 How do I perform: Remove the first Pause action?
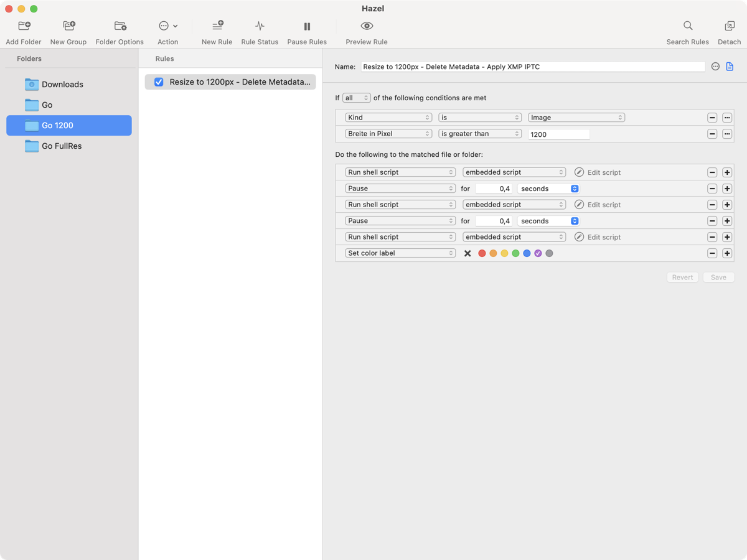712,189
